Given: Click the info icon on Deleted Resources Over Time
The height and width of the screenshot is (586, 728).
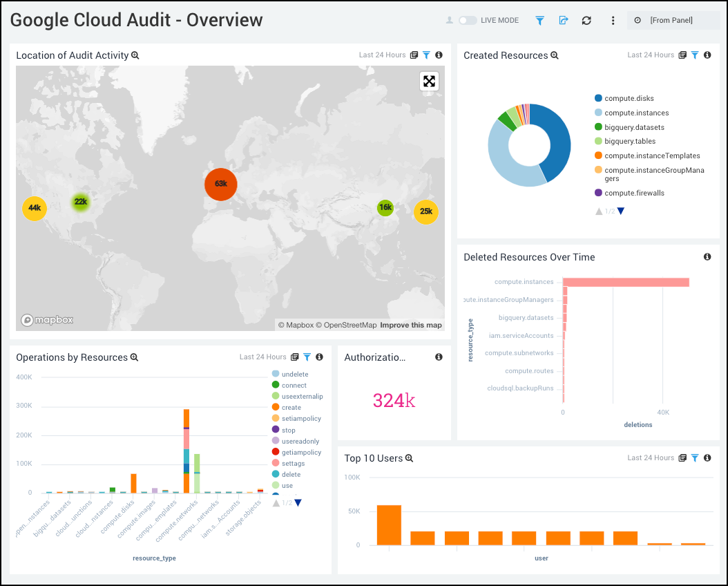Looking at the screenshot, I should pyautogui.click(x=707, y=256).
